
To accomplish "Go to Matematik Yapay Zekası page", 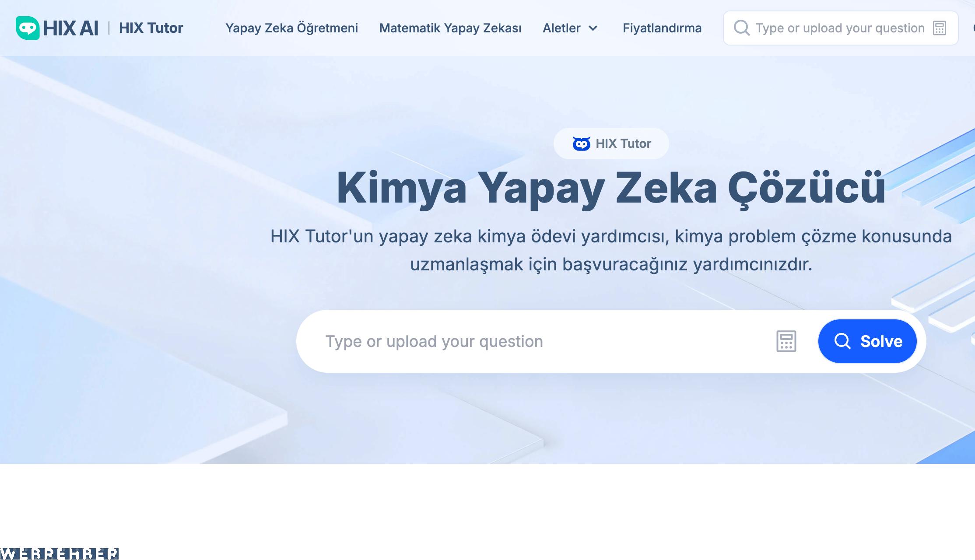I will pos(450,28).
